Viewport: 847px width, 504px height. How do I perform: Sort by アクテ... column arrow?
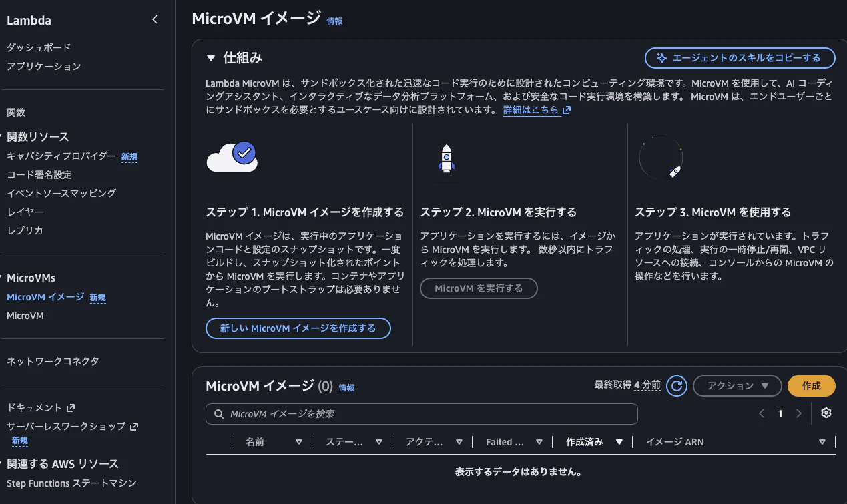click(x=459, y=442)
